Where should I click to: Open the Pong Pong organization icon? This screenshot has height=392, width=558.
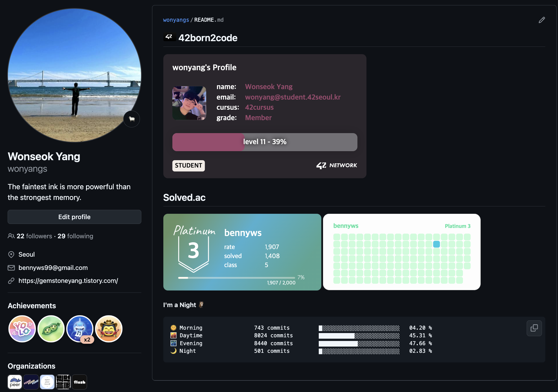[x=31, y=382]
